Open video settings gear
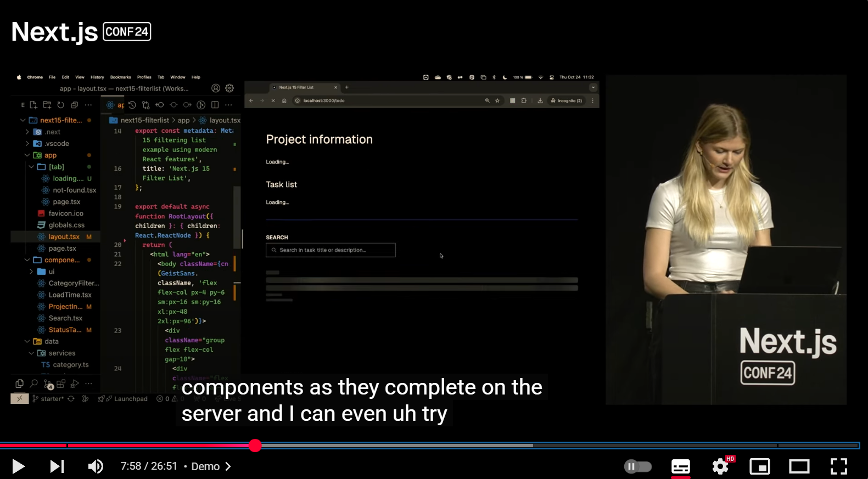This screenshot has height=479, width=868. pos(720,466)
